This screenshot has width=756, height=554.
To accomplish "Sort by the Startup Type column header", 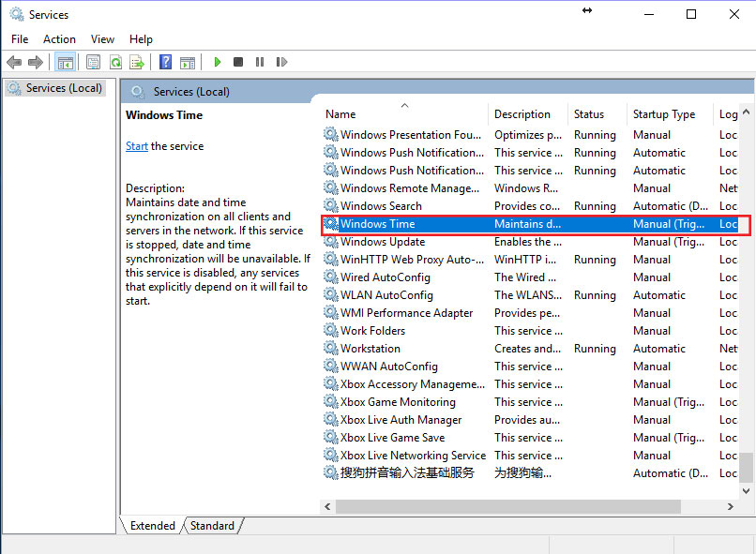I will pyautogui.click(x=670, y=114).
